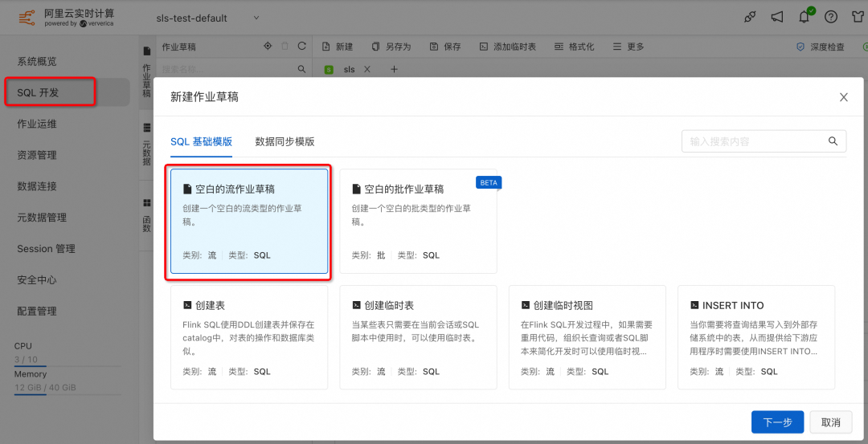Open the 作业草稿 vertical side tab
Viewport: 868px width, 444px height.
[147, 72]
